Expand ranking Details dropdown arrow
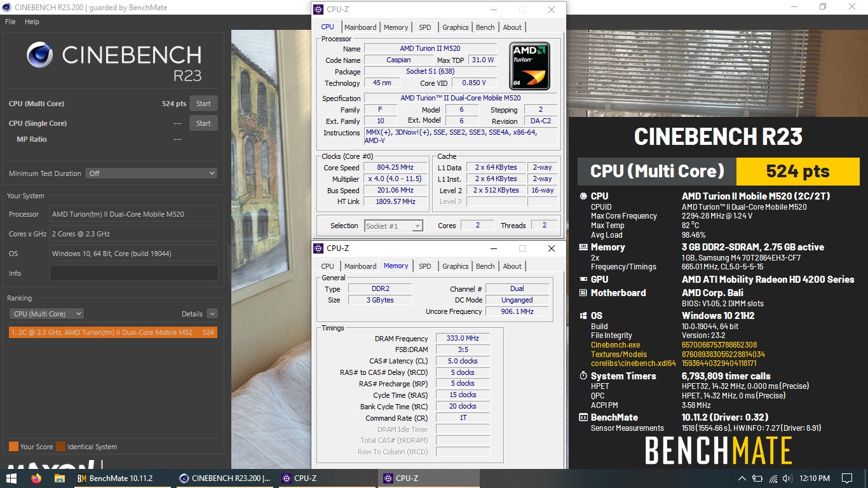868x488 pixels. click(x=212, y=314)
